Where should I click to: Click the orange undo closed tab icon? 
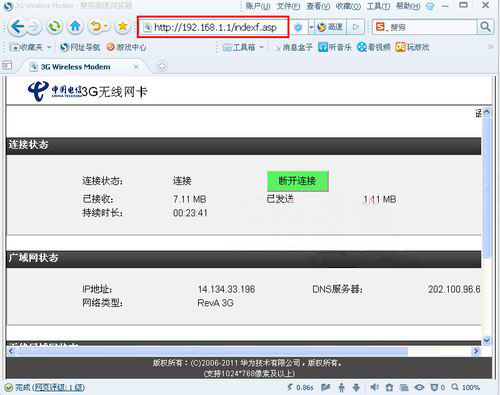(96, 26)
